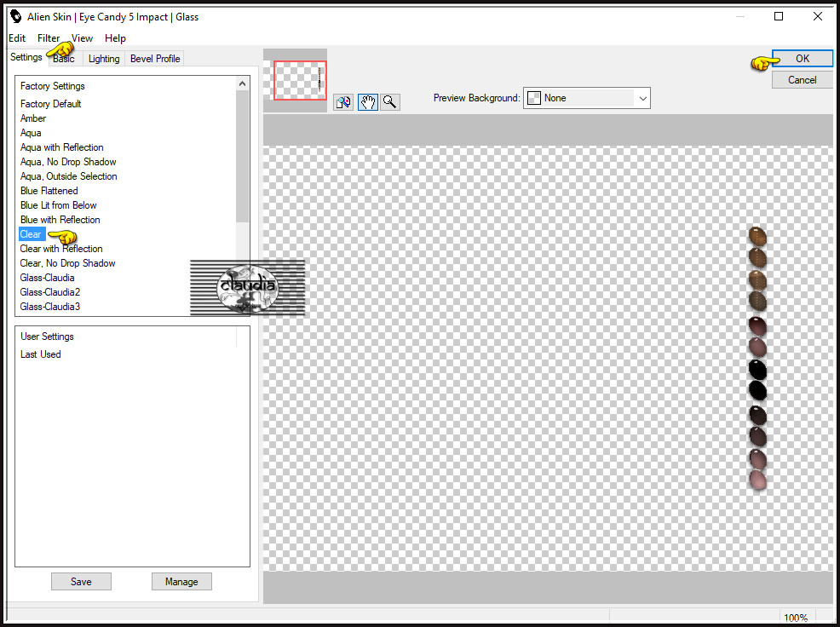
Task: Click the navigator preview thumbnail
Action: click(x=300, y=80)
